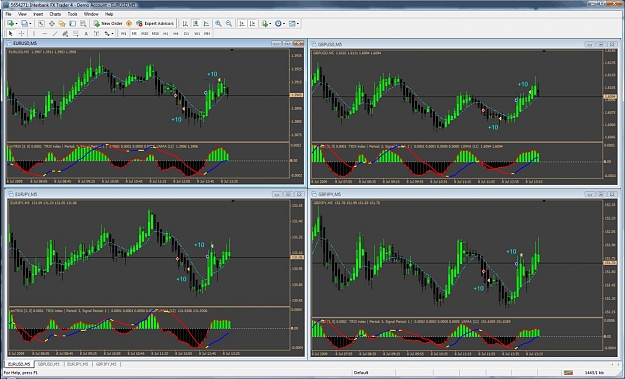Click the chart shift triangle in GBPUSD chart
This screenshot has width=625, height=379.
[x=544, y=51]
